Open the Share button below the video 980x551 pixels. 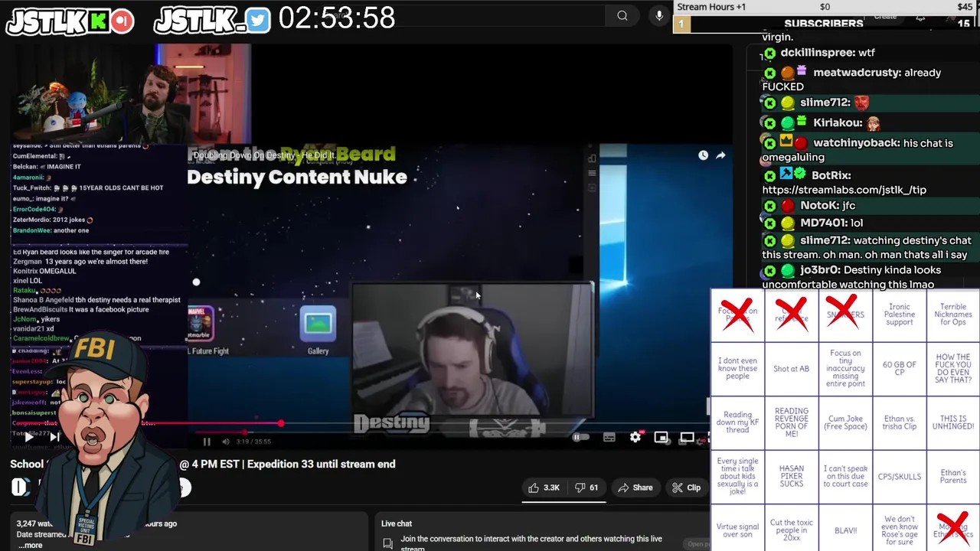[x=635, y=487]
